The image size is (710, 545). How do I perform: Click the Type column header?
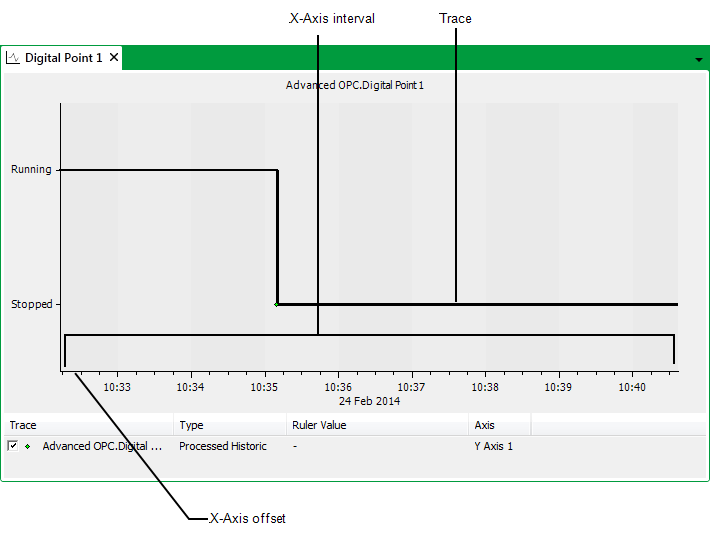pos(230,425)
